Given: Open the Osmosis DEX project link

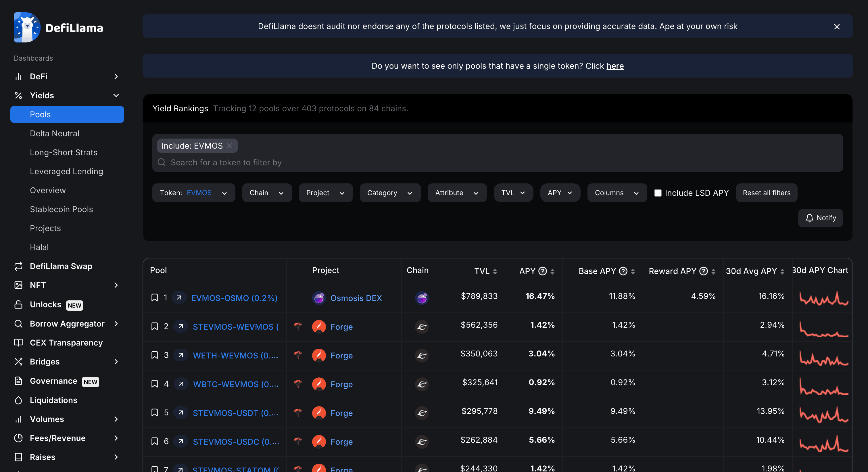Looking at the screenshot, I should click(x=356, y=298).
